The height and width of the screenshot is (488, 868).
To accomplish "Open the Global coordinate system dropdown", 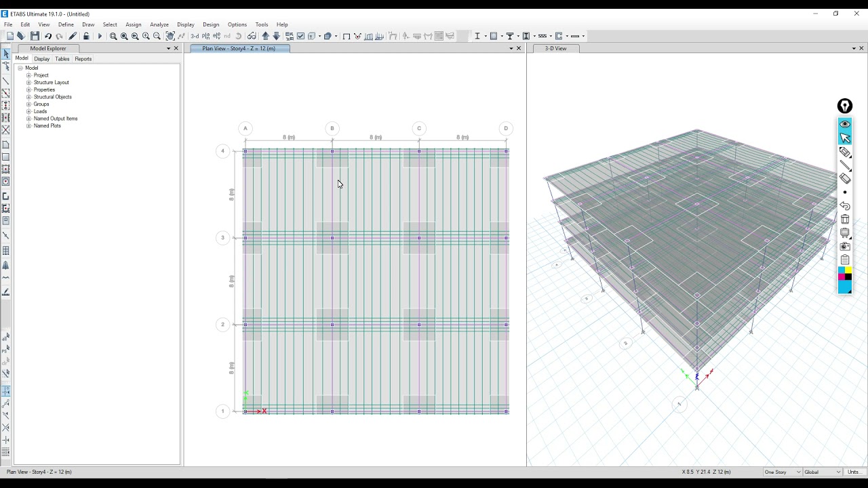I will [822, 472].
